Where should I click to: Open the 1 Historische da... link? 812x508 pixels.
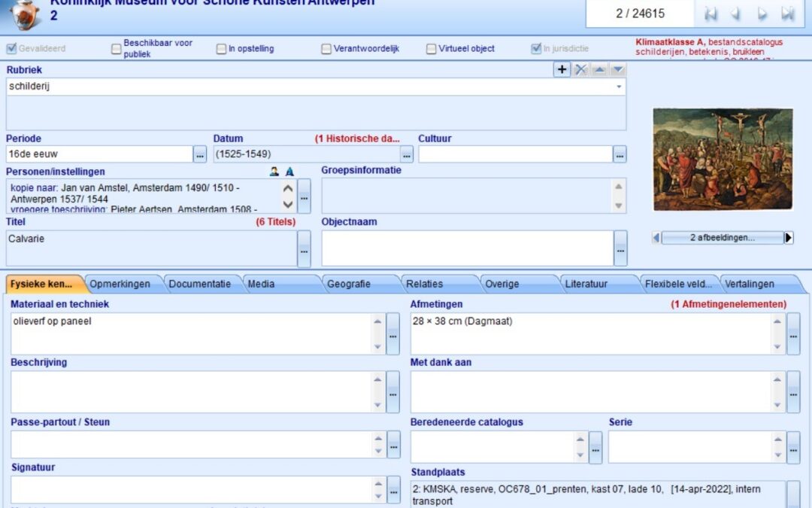point(357,138)
